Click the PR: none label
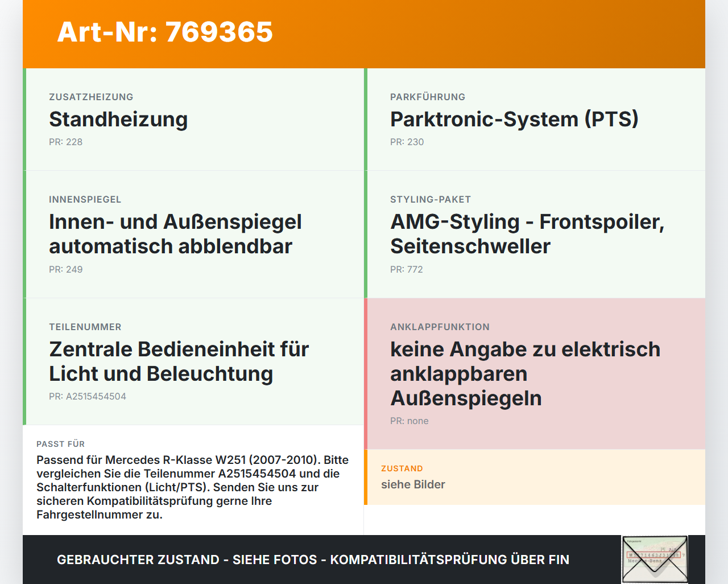 (x=409, y=421)
